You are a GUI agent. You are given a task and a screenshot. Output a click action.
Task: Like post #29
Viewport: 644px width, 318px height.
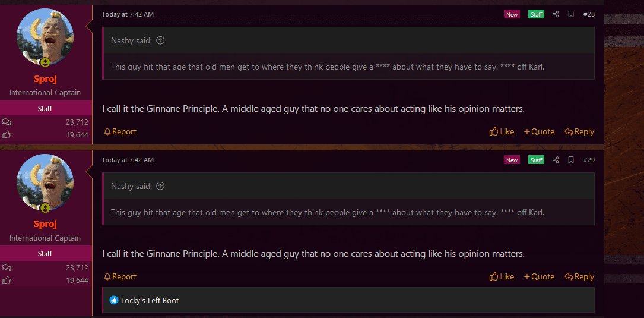click(x=502, y=277)
